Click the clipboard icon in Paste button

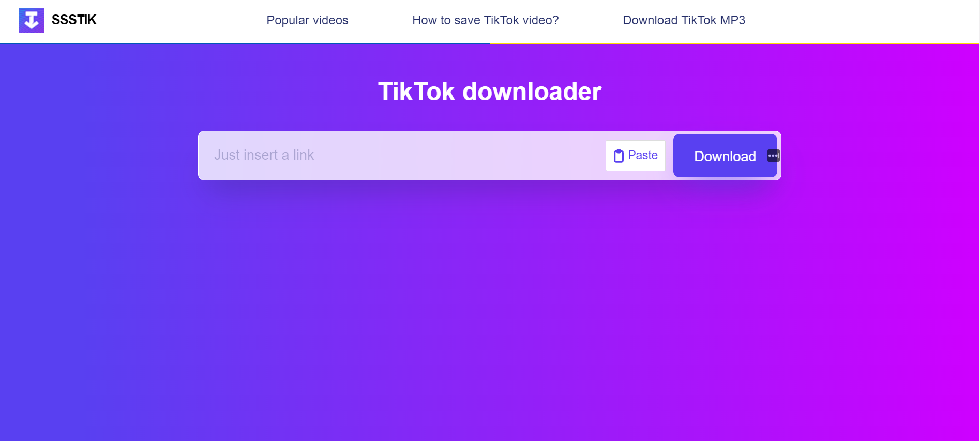619,156
